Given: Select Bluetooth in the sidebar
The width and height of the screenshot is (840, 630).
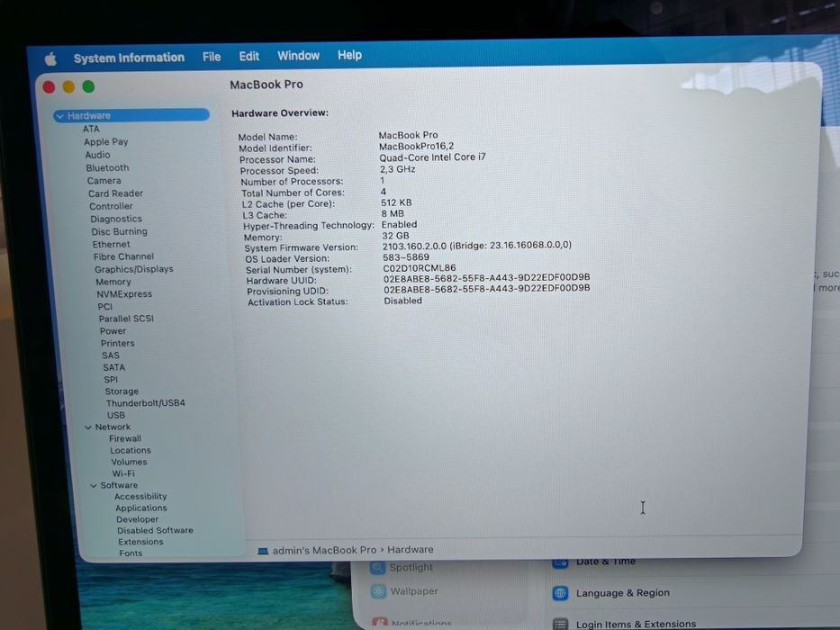Looking at the screenshot, I should pos(108,167).
